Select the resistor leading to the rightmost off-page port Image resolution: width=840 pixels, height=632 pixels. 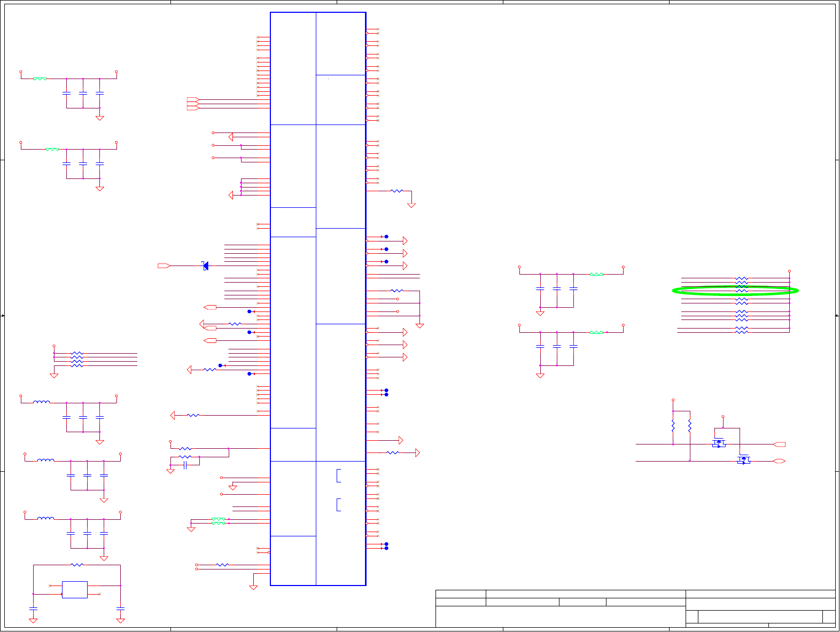coord(393,452)
